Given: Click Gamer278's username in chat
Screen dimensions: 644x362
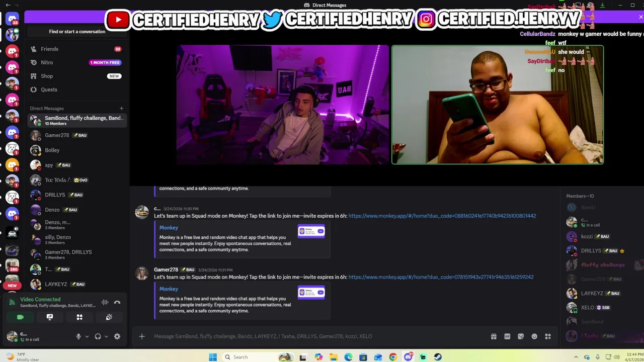Looking at the screenshot, I should 166,270.
